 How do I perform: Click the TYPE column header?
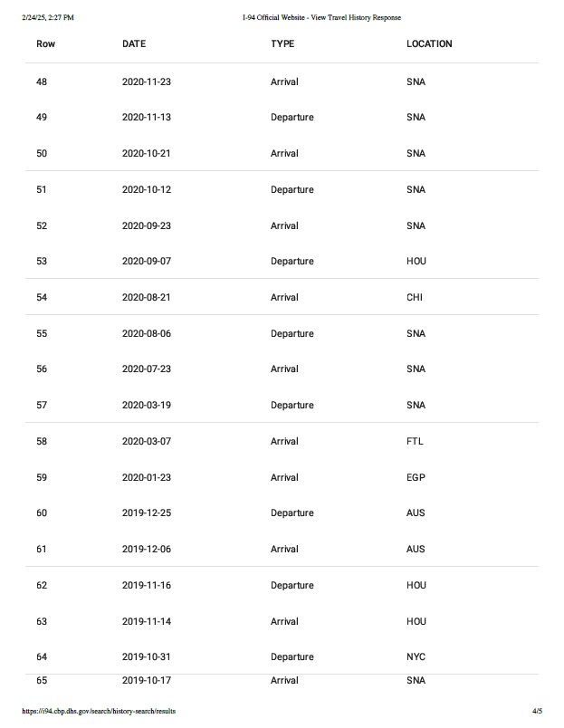282,44
